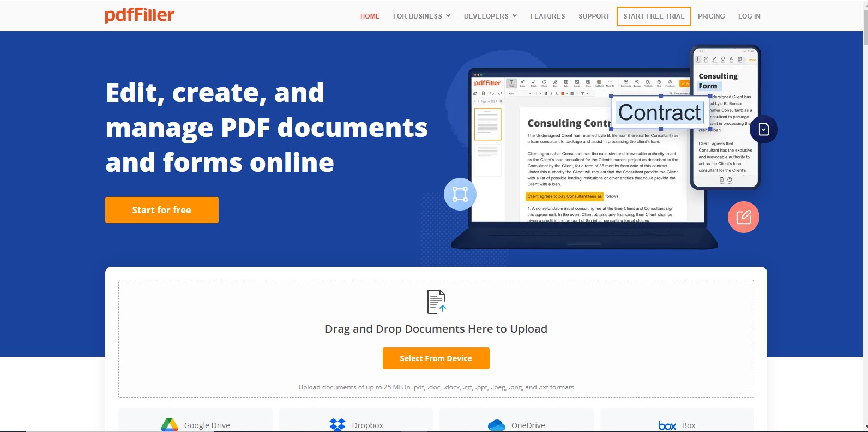Viewport: 868px width, 432px height.
Task: Choose OneDrive upload option
Action: [x=516, y=420]
